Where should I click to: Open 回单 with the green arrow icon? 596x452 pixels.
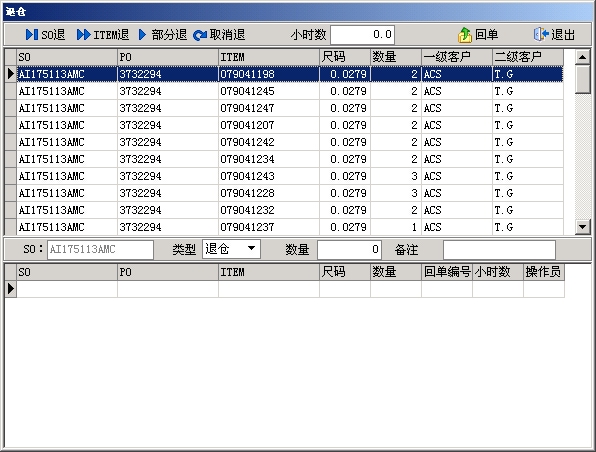464,35
